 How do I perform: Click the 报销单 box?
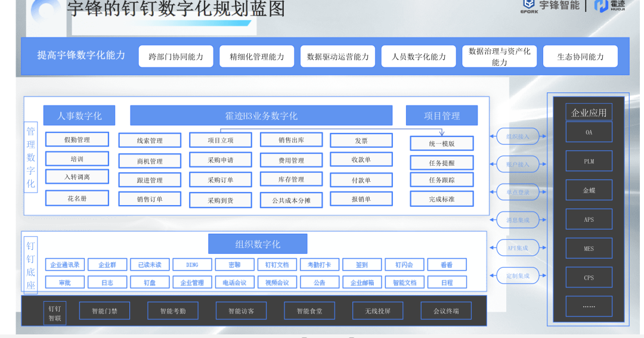click(361, 199)
